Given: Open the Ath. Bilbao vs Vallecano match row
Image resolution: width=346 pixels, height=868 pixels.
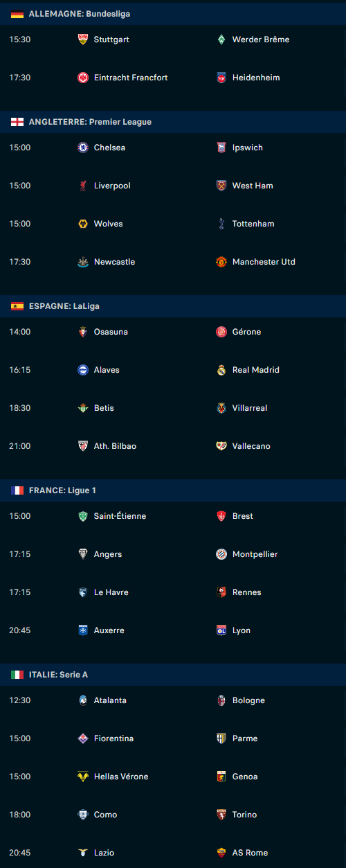Looking at the screenshot, I should 173,446.
